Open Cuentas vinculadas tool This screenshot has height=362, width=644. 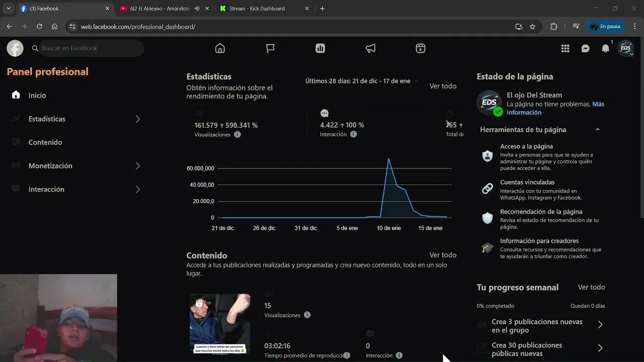[x=542, y=190]
